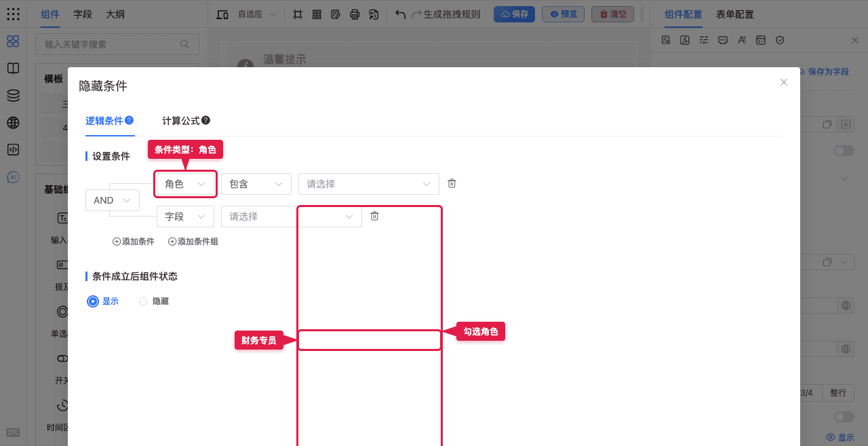Click 生成拖拽规则 in the toolbar
The width and height of the screenshot is (868, 446).
(x=452, y=14)
